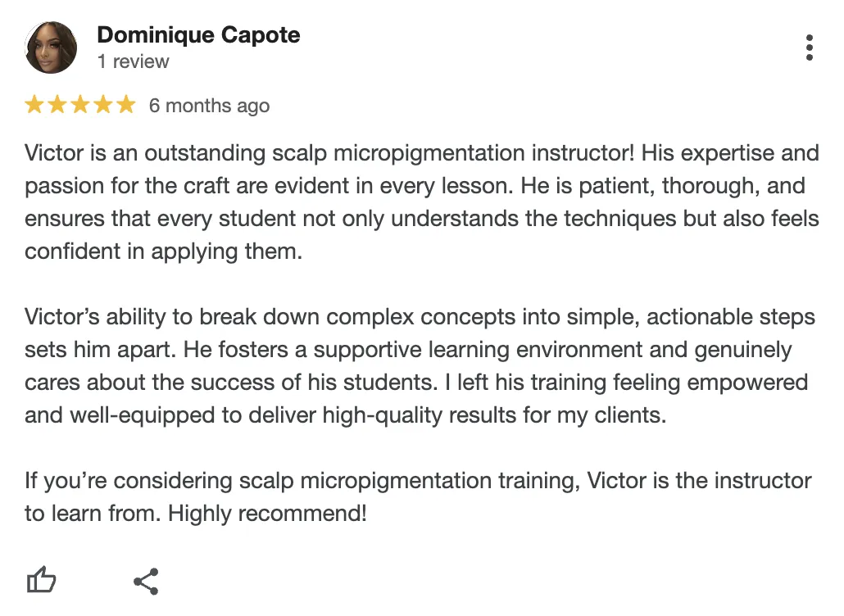Click the phrase "high-quality results"
This screenshot has width=844, height=616.
[445, 415]
